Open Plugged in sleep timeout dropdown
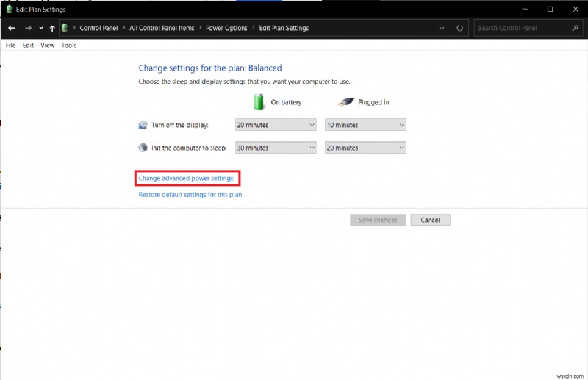Image resolution: width=588 pixels, height=380 pixels. 365,148
